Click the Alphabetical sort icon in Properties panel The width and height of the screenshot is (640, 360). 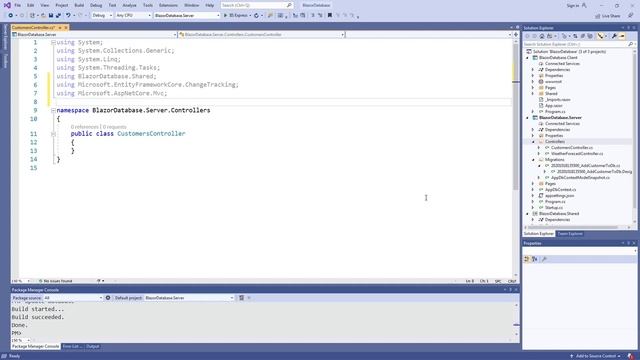(x=535, y=259)
